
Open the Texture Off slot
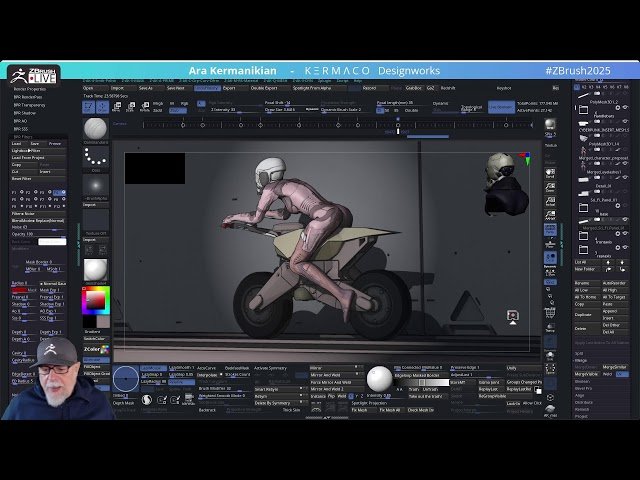96,221
